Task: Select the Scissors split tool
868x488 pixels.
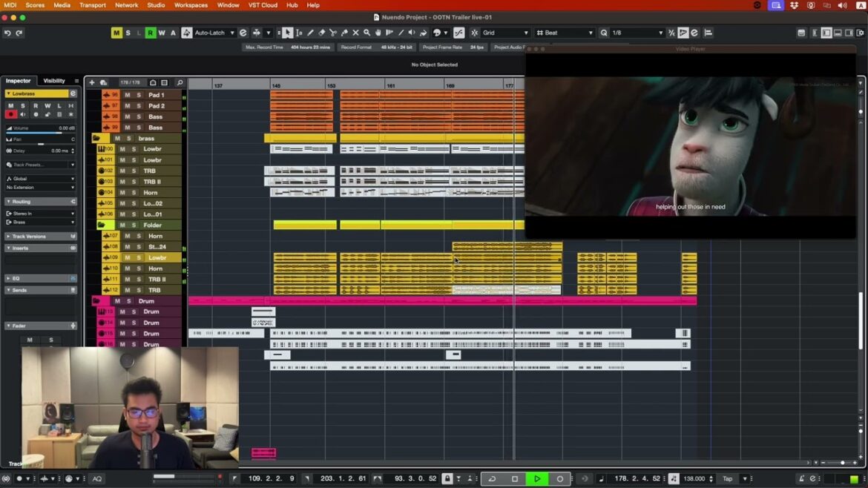Action: (333, 33)
